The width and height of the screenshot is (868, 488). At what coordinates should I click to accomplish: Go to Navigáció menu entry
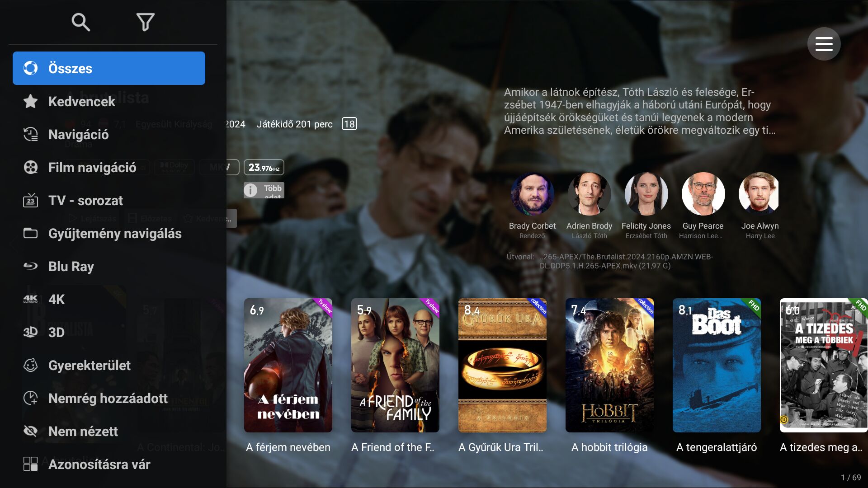109,134
